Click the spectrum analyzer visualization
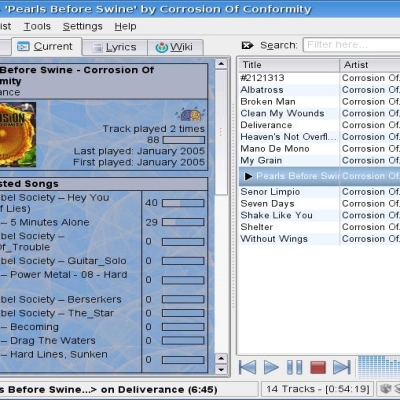This screenshot has width=400, height=400. pyautogui.click(x=379, y=367)
